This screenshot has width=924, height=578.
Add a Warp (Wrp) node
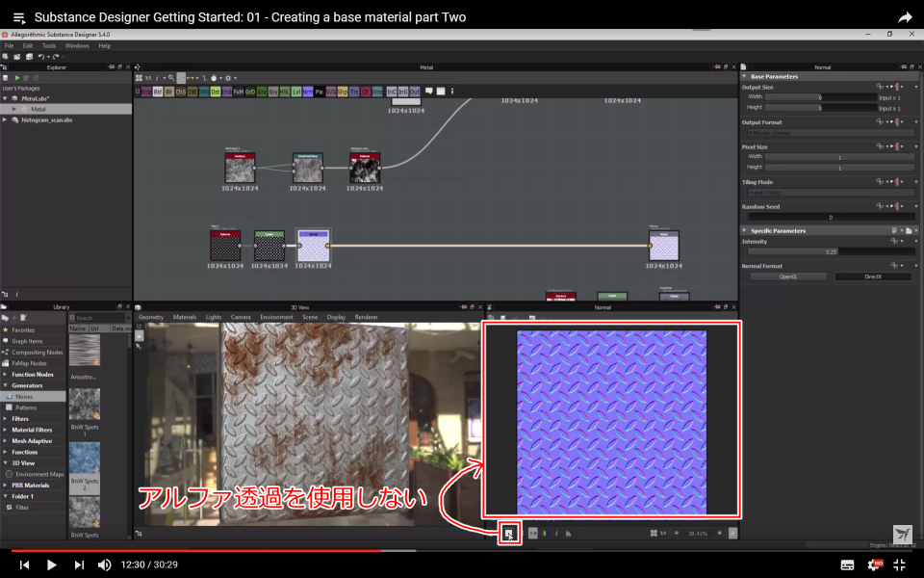coord(377,92)
